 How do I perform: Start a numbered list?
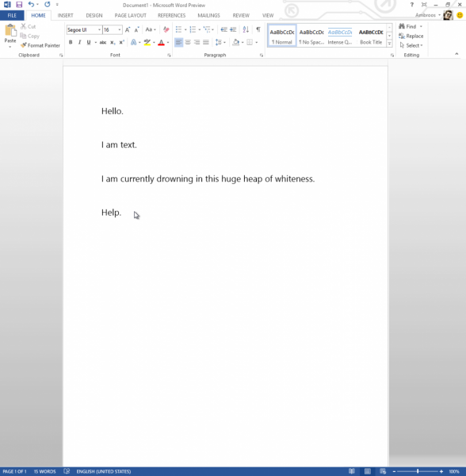(x=193, y=29)
